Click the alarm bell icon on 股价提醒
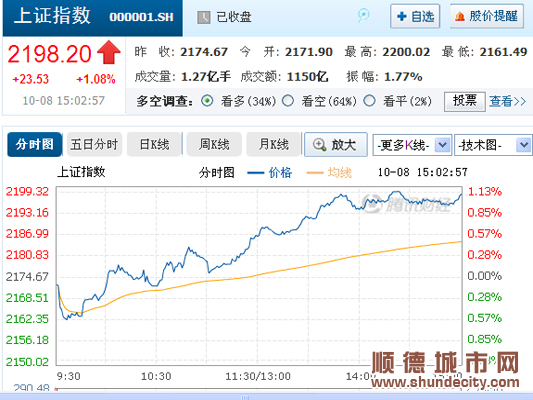533x400 pixels. (x=460, y=16)
